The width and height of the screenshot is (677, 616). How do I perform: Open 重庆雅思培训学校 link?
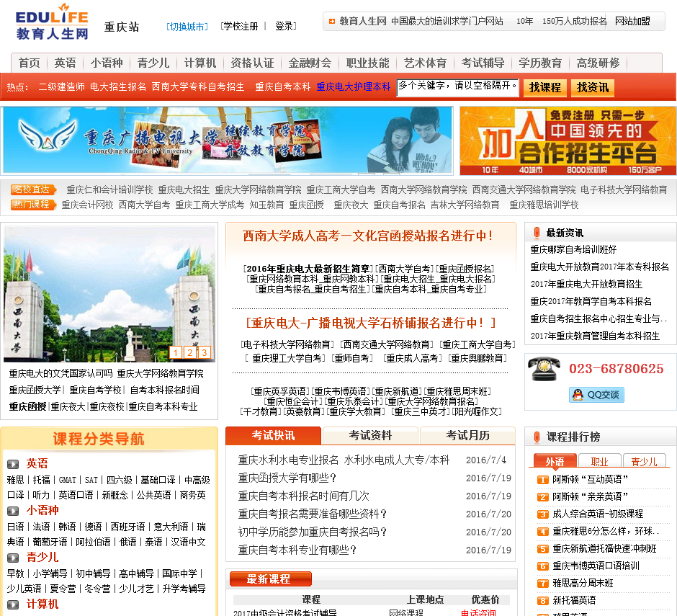click(x=544, y=205)
